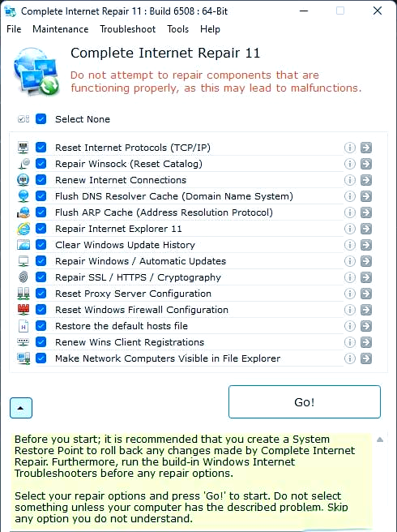
Task: Run Flush DNS Resolver Cache arrow
Action: click(x=366, y=196)
